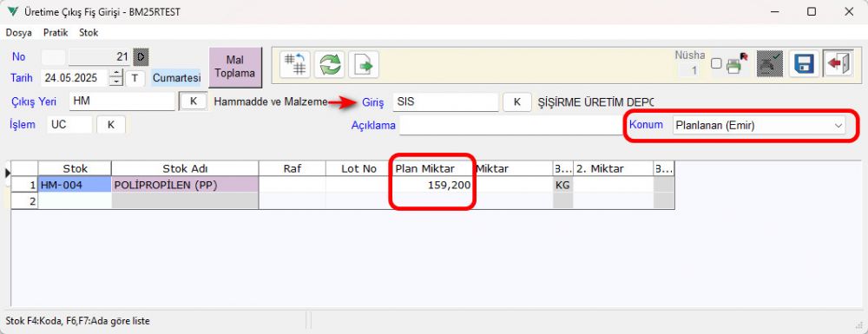868x334 pixels.
Task: Open the Dosya menu
Action: pos(19,33)
